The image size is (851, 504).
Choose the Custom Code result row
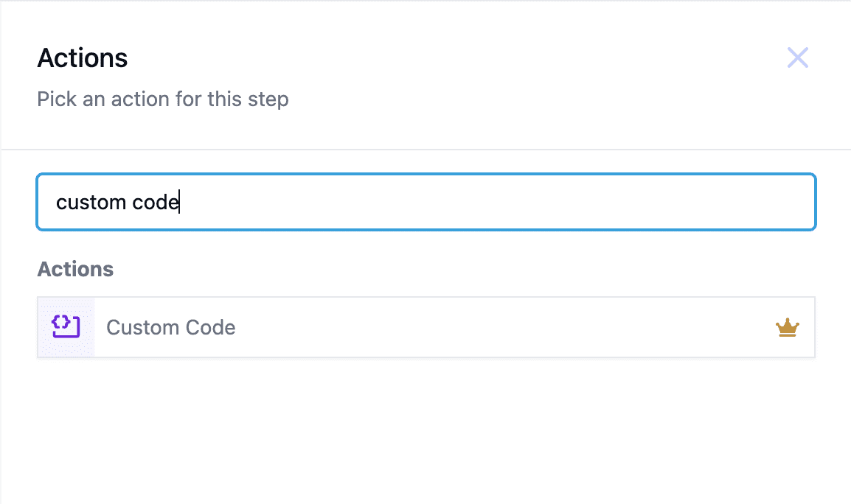[x=426, y=327]
